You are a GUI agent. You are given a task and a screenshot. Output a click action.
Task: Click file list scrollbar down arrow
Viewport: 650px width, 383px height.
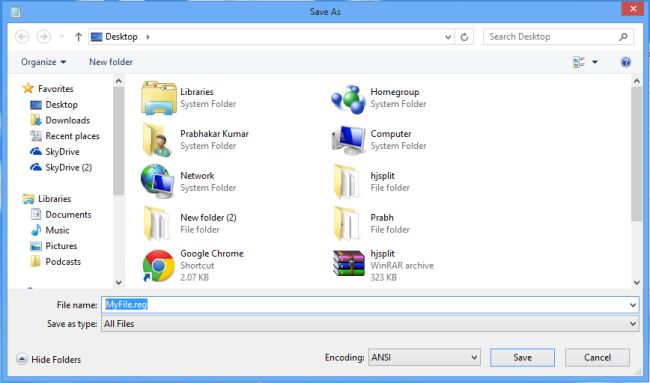click(x=637, y=283)
